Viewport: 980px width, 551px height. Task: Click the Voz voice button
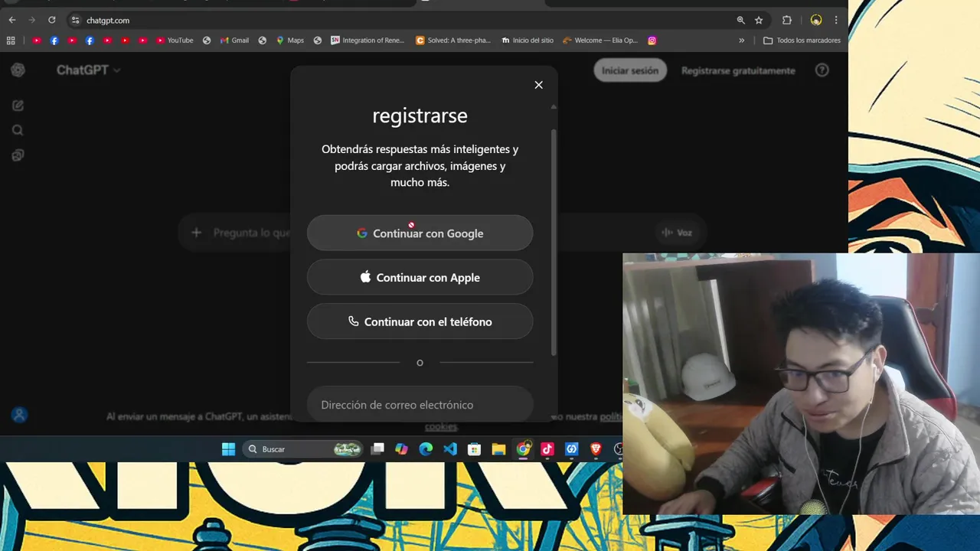(677, 233)
